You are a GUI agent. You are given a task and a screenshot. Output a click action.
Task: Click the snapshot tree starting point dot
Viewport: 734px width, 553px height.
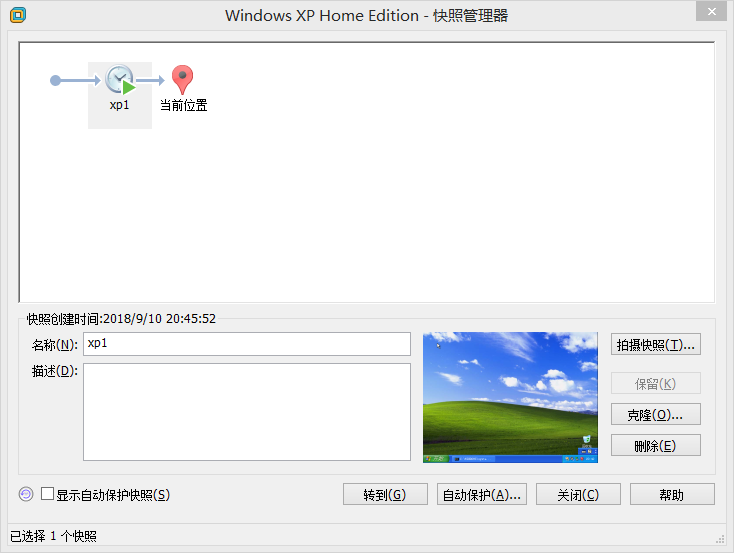[55, 81]
